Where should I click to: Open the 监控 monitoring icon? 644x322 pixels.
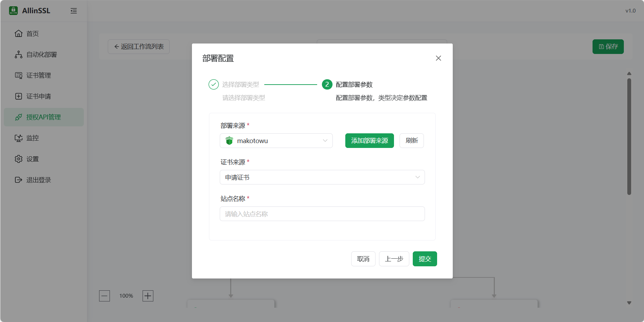[x=19, y=138]
